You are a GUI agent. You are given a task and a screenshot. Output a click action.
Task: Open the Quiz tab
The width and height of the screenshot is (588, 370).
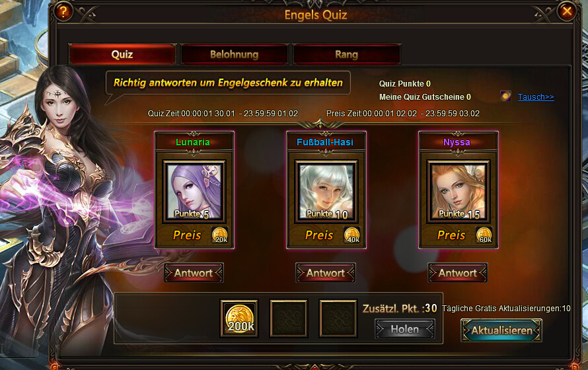coord(122,54)
